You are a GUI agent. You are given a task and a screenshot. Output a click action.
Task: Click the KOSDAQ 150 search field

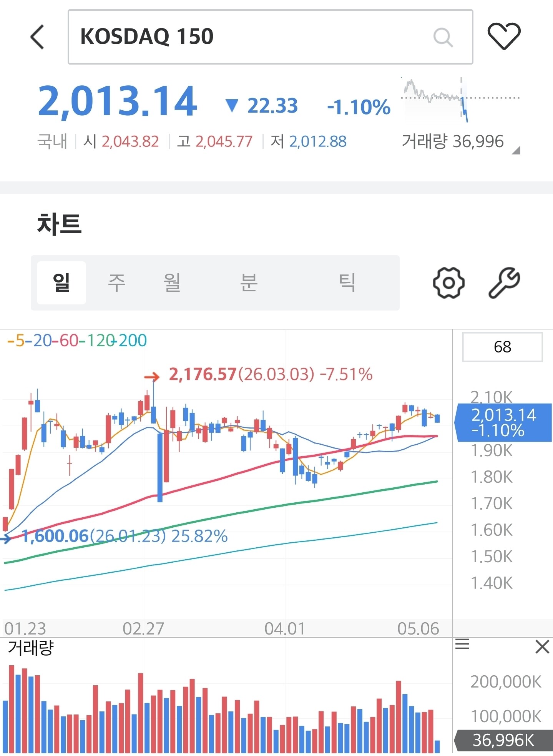(x=270, y=37)
